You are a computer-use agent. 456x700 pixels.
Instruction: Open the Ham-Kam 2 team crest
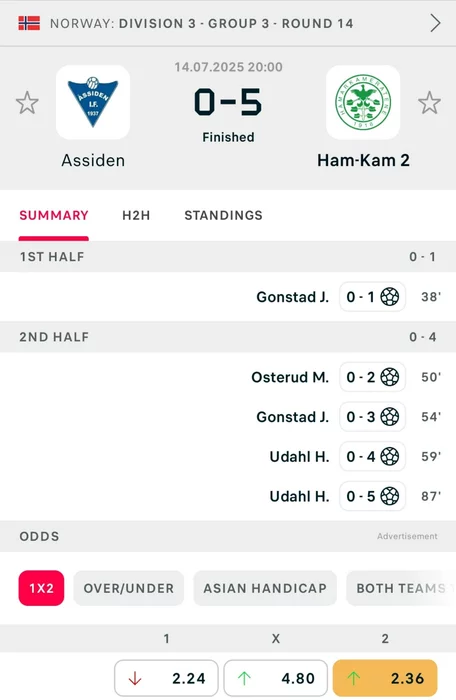[363, 103]
